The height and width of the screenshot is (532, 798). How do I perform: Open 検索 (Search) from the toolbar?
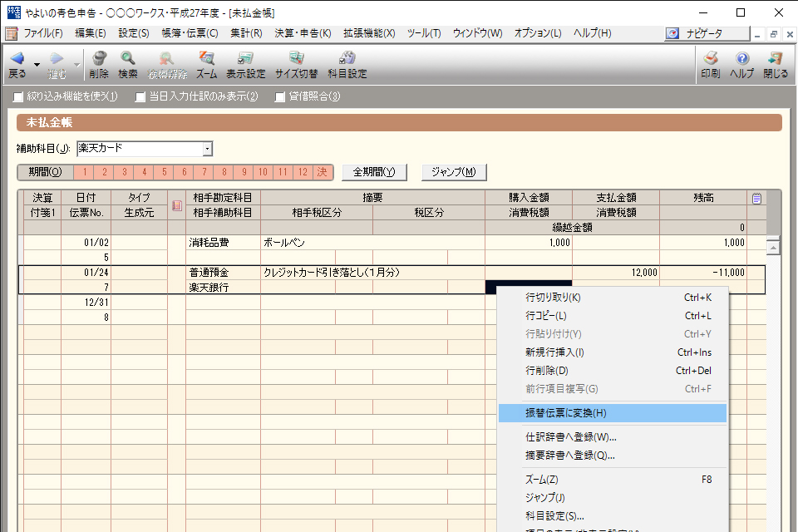click(128, 65)
